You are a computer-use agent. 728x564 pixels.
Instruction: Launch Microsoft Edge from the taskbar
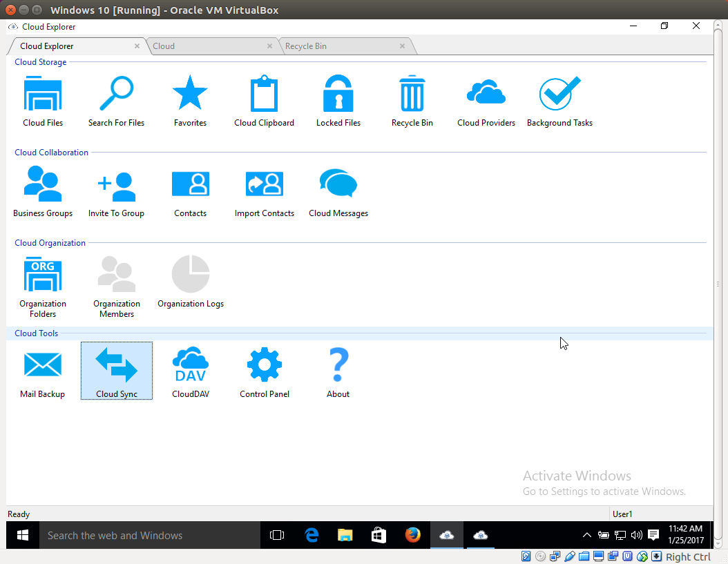(312, 535)
